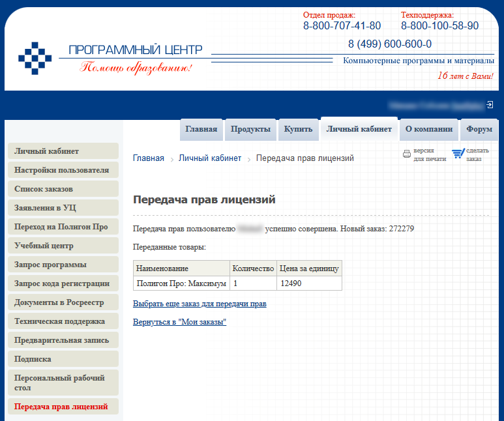Open Учебный центр sidebar item

click(63, 246)
